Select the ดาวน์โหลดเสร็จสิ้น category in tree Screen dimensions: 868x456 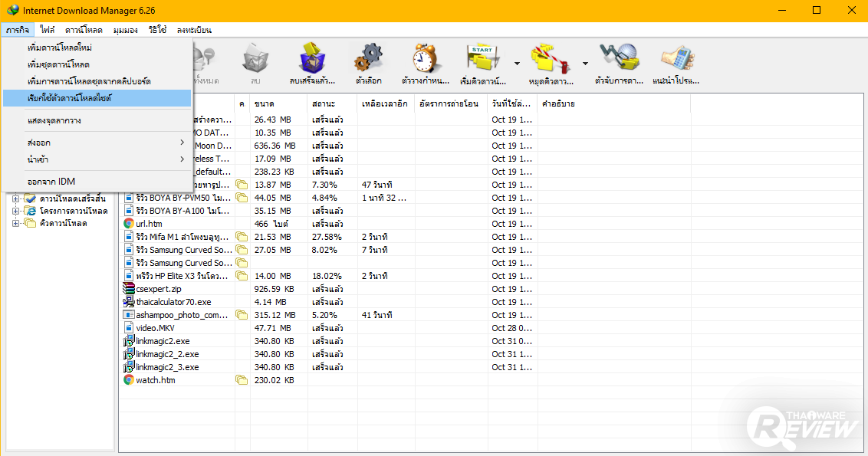73,198
